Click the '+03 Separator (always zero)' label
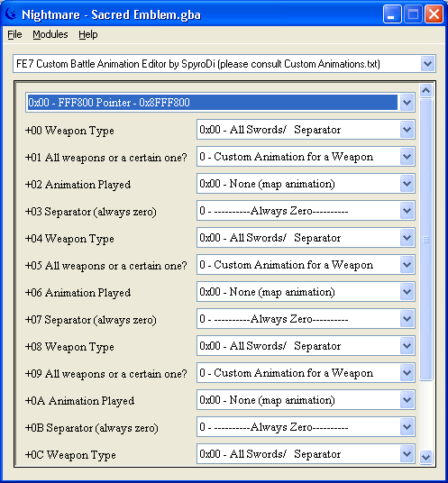Image resolution: width=448 pixels, height=483 pixels. (90, 212)
